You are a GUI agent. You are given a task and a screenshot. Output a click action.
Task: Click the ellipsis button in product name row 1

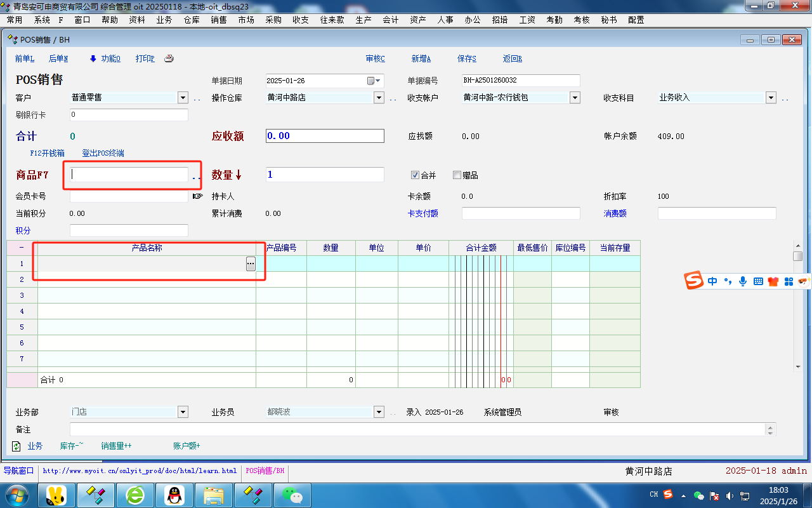251,264
